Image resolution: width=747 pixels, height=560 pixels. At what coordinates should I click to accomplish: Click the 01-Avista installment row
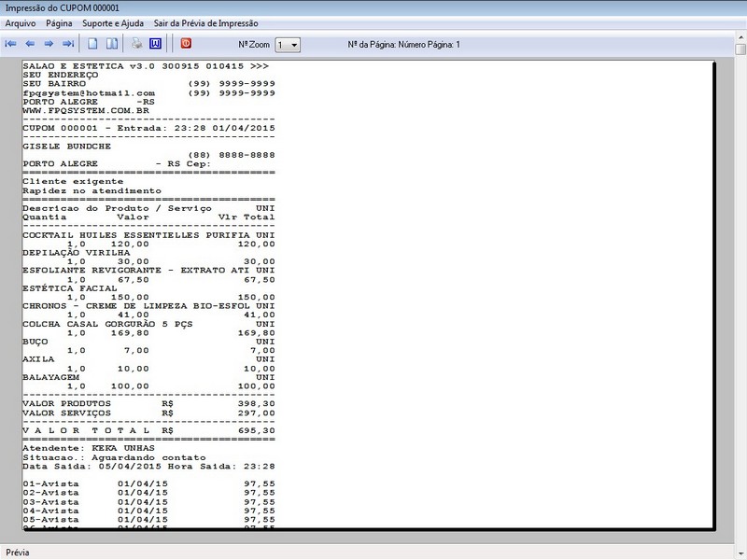148,483
